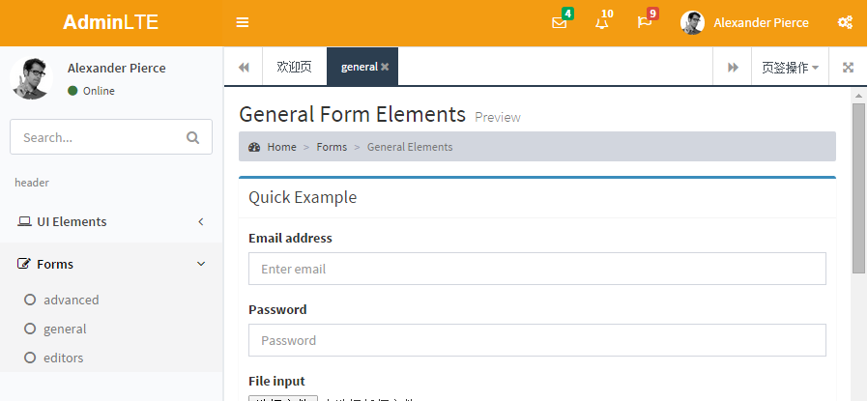
Task: Go to Home in the breadcrumb
Action: tap(282, 147)
